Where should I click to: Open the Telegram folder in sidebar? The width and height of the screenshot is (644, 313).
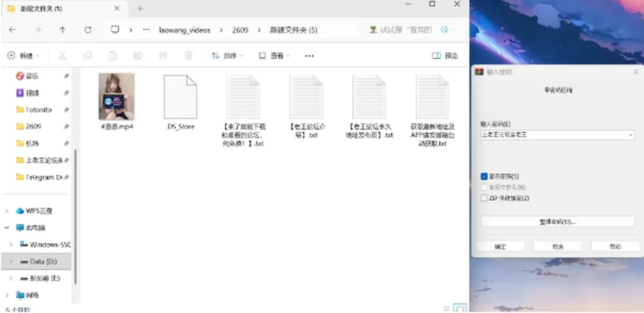(x=44, y=177)
